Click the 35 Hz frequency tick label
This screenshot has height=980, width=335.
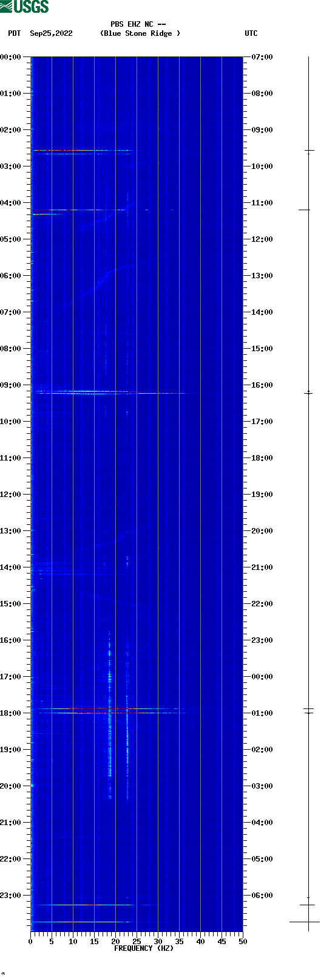point(179,942)
